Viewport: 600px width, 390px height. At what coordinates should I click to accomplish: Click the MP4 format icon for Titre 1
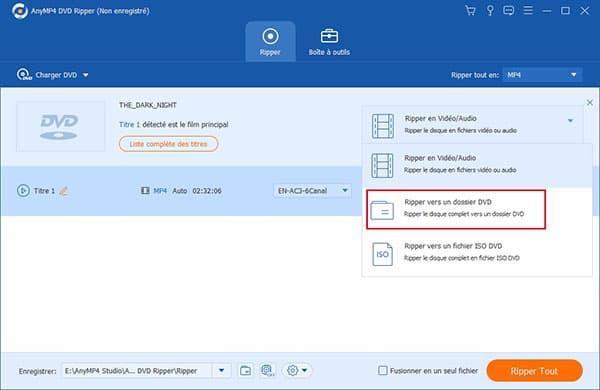145,190
